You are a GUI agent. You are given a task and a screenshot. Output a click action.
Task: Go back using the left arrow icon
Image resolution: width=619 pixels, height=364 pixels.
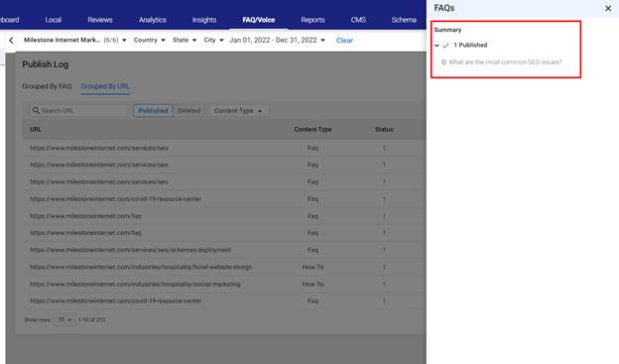11,41
